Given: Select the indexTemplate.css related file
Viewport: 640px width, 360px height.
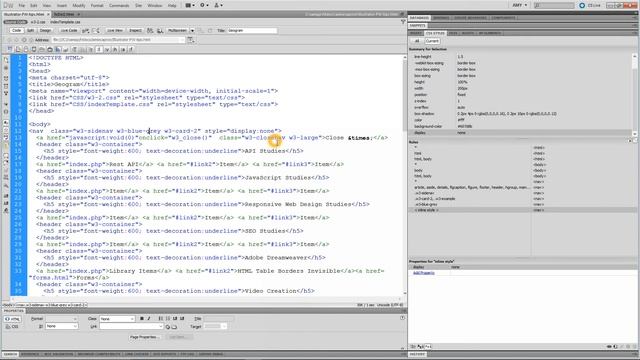Looking at the screenshot, I should pyautogui.click(x=65, y=22).
